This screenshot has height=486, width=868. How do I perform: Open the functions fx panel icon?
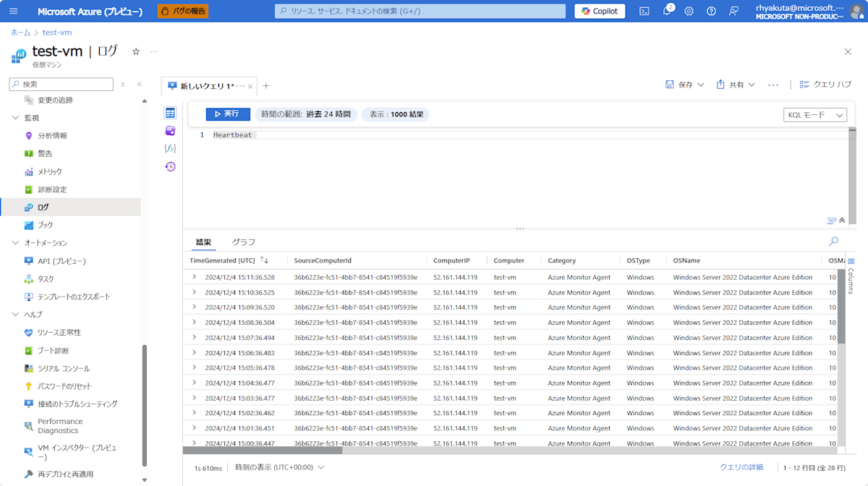click(x=170, y=148)
